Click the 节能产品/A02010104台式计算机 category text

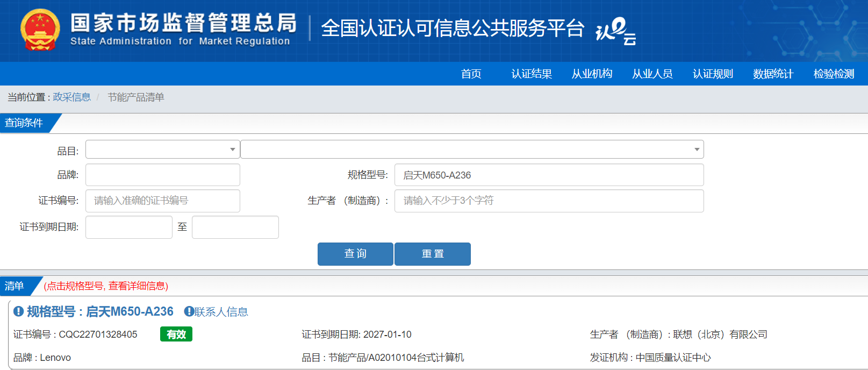[396, 358]
